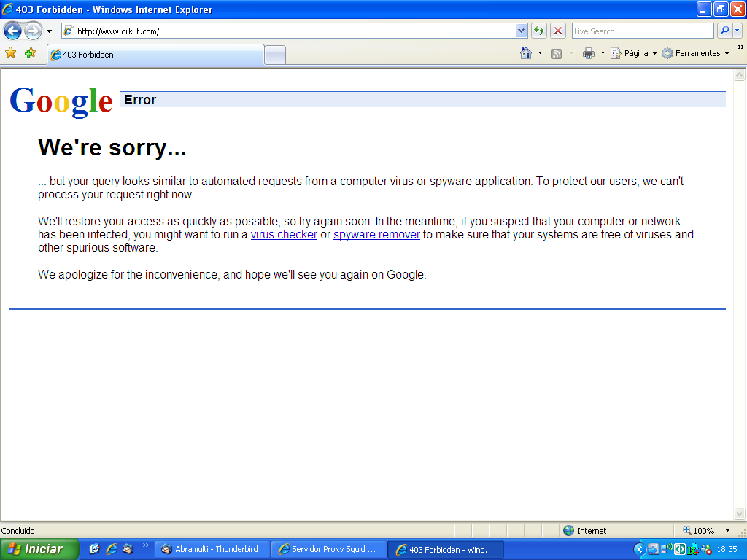Expand print options dropdown arrow
The width and height of the screenshot is (747, 560).
[603, 52]
